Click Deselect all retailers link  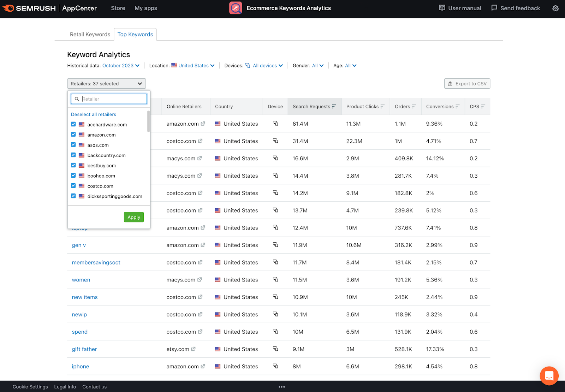94,114
